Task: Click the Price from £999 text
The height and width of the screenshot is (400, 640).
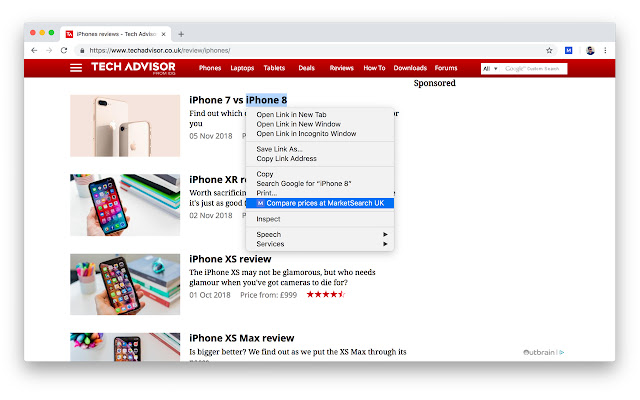Action: [269, 295]
